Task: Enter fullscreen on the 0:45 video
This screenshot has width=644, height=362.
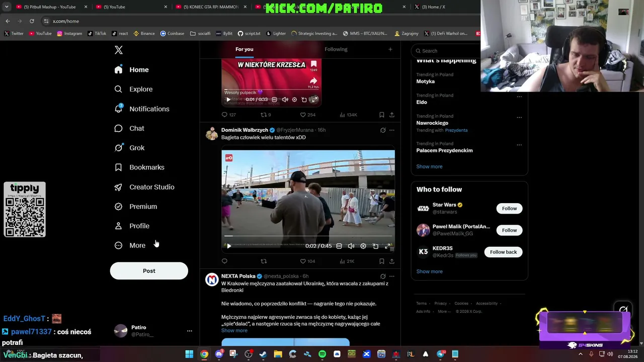Action: [x=387, y=246]
